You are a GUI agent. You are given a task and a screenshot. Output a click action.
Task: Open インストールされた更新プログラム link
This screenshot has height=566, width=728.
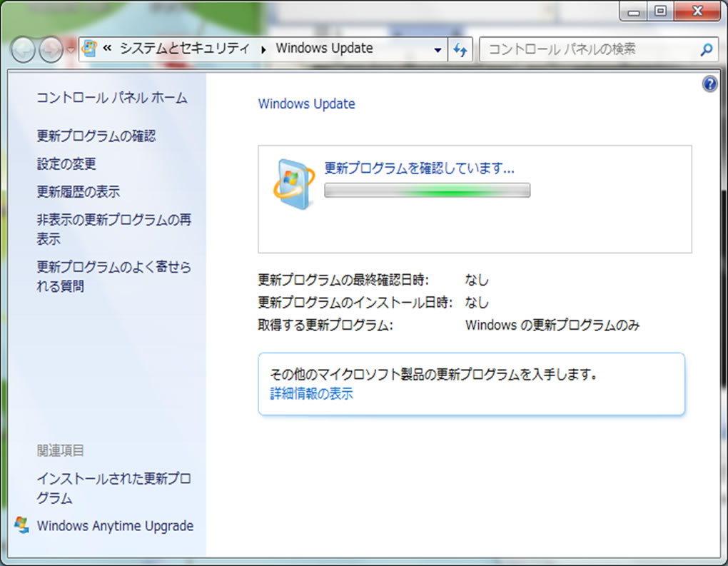pos(113,488)
